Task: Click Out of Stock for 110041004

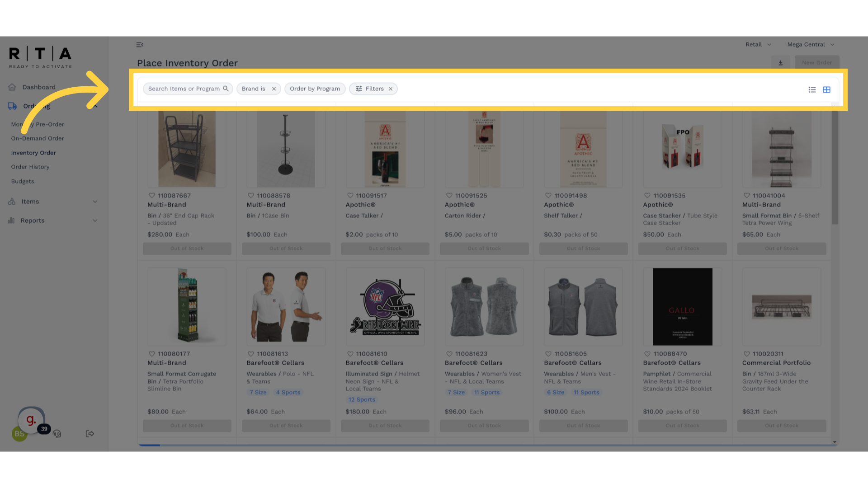Action: [x=782, y=249]
